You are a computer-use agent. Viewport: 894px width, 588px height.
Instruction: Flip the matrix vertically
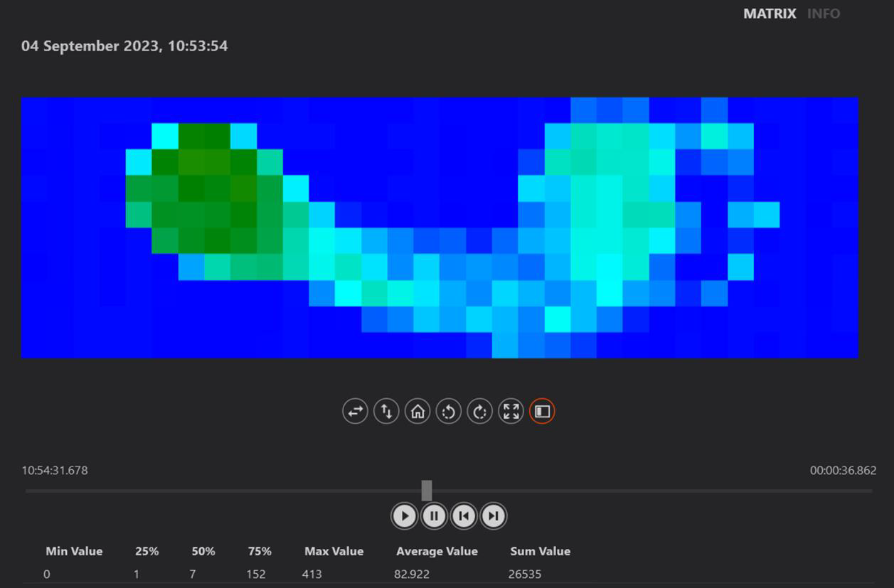coord(386,411)
